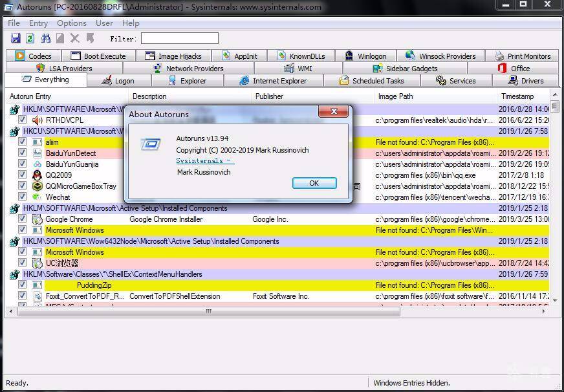The height and width of the screenshot is (392, 564).
Task: Close the About Autoruns dialog
Action: point(334,111)
